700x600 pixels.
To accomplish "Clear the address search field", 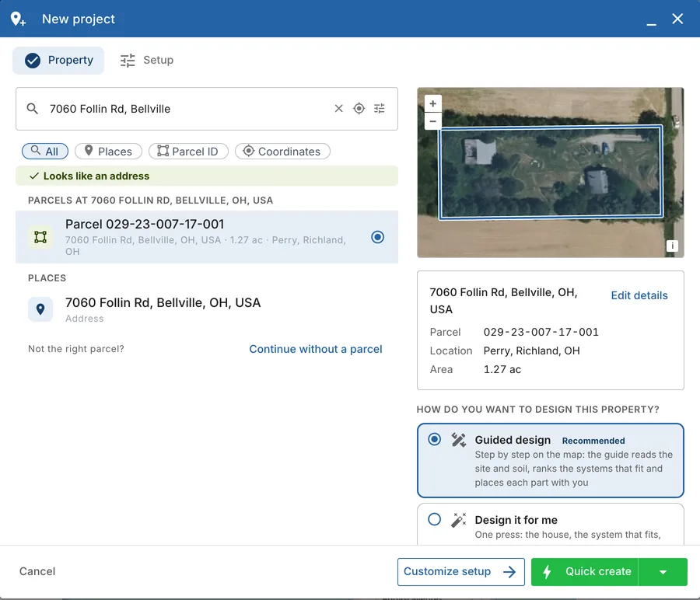I will pos(339,108).
